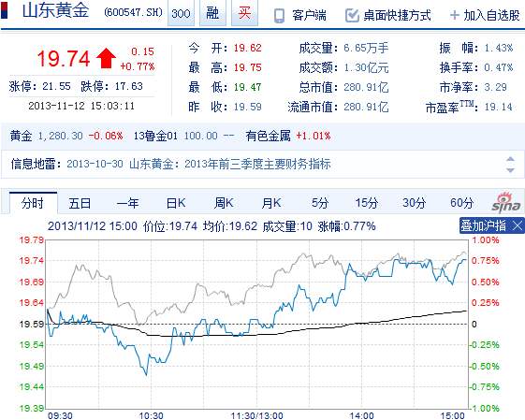Switch to the 60分 chart tab
This screenshot has width=525, height=420.
(461, 203)
